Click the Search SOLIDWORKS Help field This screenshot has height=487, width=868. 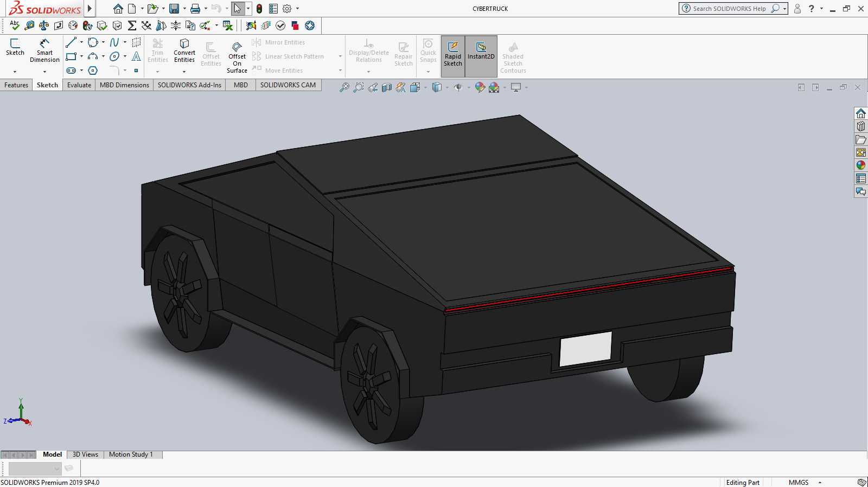[x=729, y=9]
